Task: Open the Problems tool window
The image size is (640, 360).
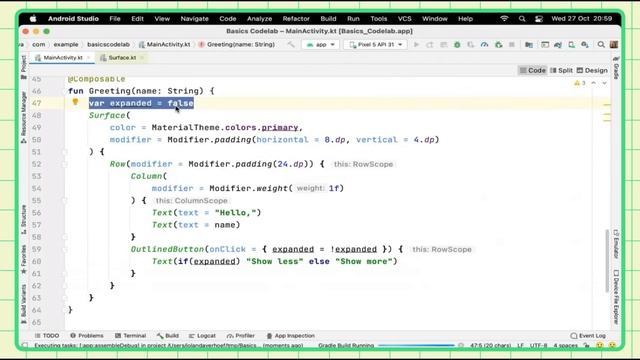Action: [87, 336]
